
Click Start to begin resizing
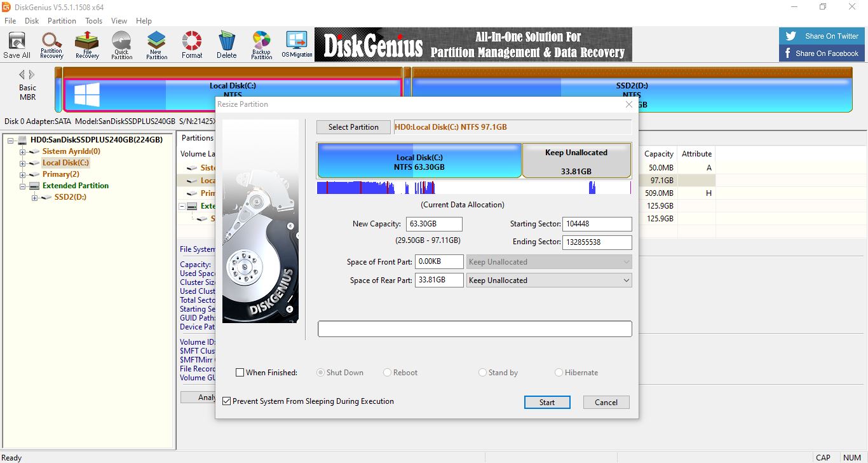(x=547, y=403)
